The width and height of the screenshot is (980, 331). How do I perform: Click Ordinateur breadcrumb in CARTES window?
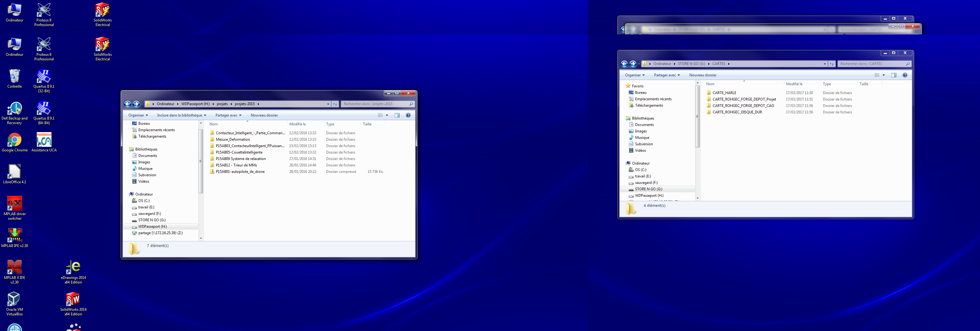coord(662,64)
